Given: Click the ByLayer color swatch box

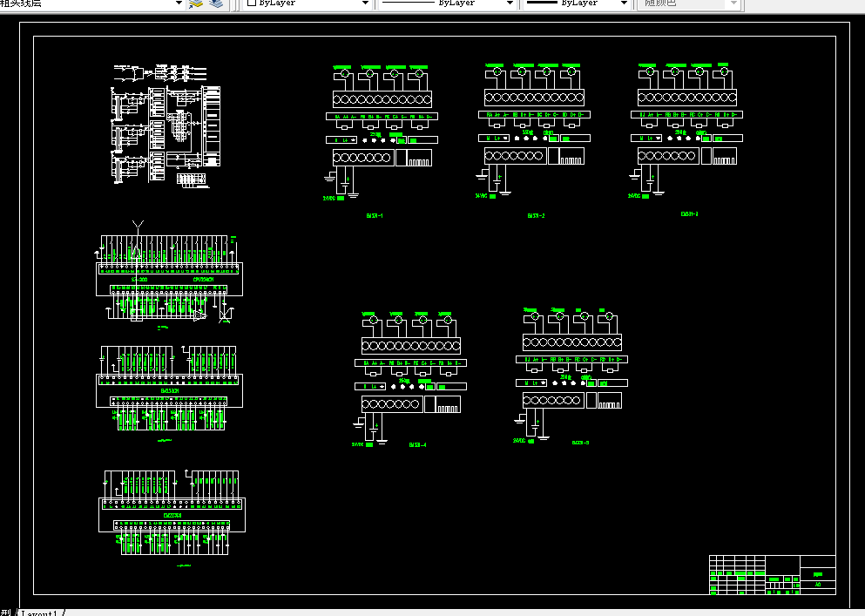Looking at the screenshot, I should (252, 3).
